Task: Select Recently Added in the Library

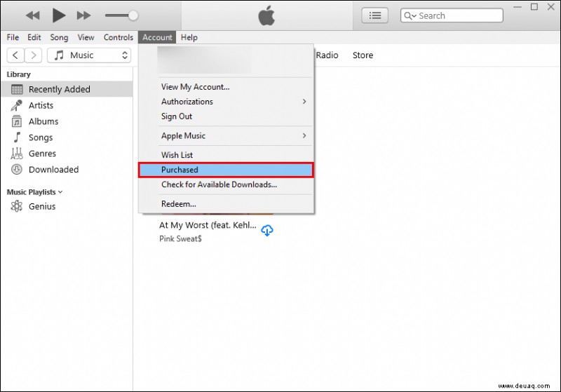Action: pyautogui.click(x=67, y=89)
